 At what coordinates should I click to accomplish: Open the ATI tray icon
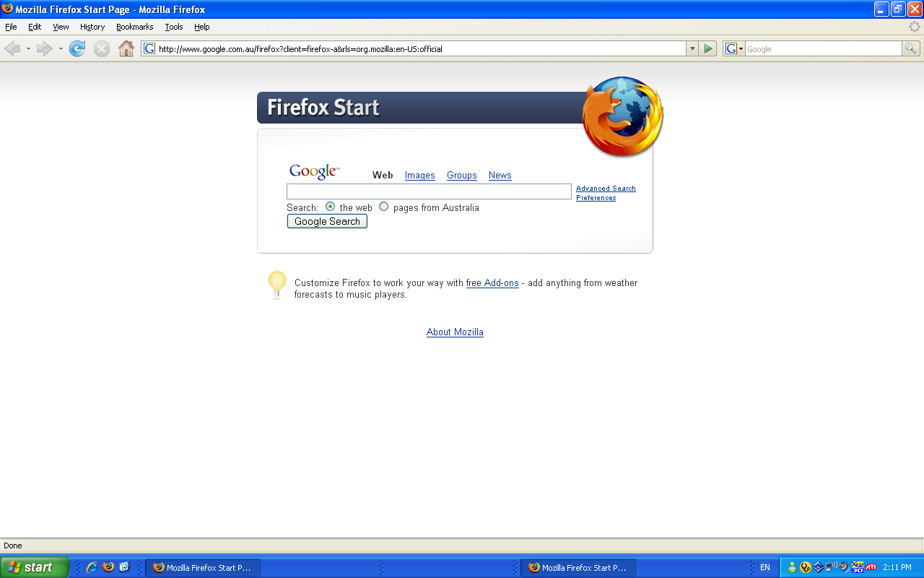[x=871, y=567]
